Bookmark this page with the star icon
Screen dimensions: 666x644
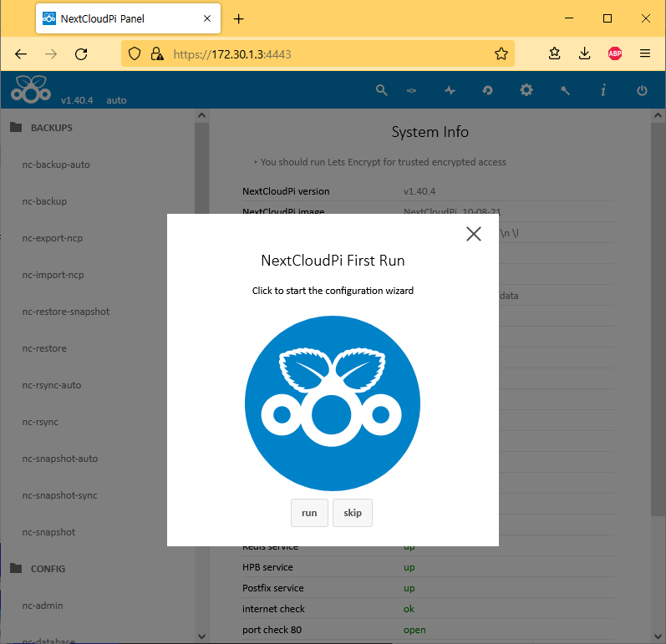[501, 54]
